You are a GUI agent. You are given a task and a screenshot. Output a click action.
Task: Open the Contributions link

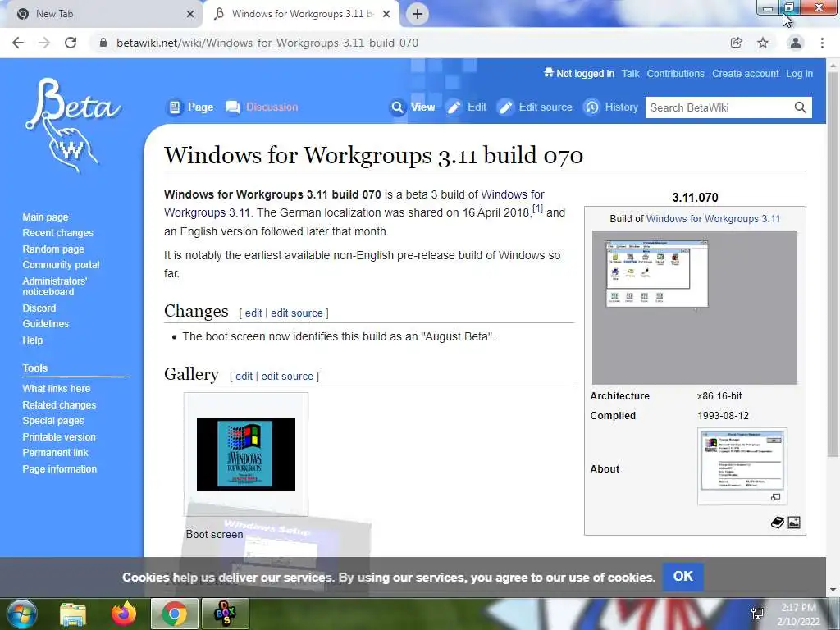pos(676,73)
